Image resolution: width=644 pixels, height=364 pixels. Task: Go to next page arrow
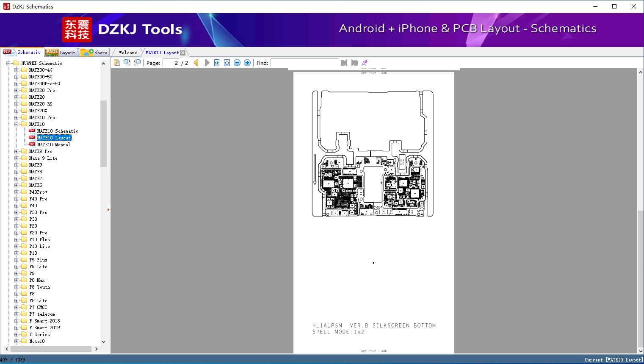click(207, 63)
